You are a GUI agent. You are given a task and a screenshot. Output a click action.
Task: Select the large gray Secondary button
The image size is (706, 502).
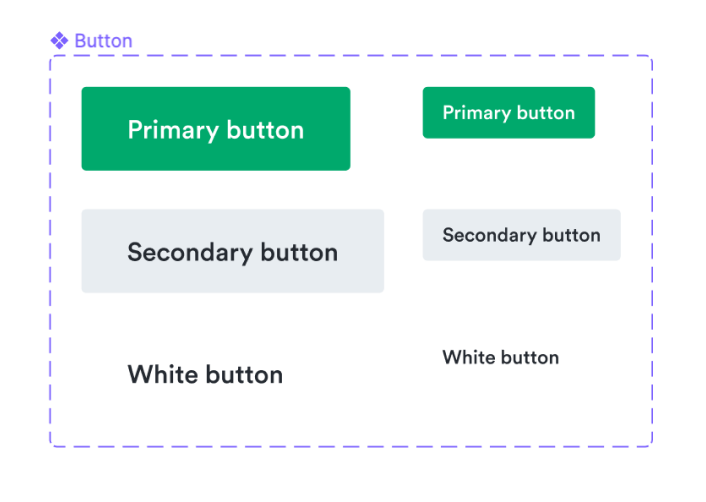point(233,251)
